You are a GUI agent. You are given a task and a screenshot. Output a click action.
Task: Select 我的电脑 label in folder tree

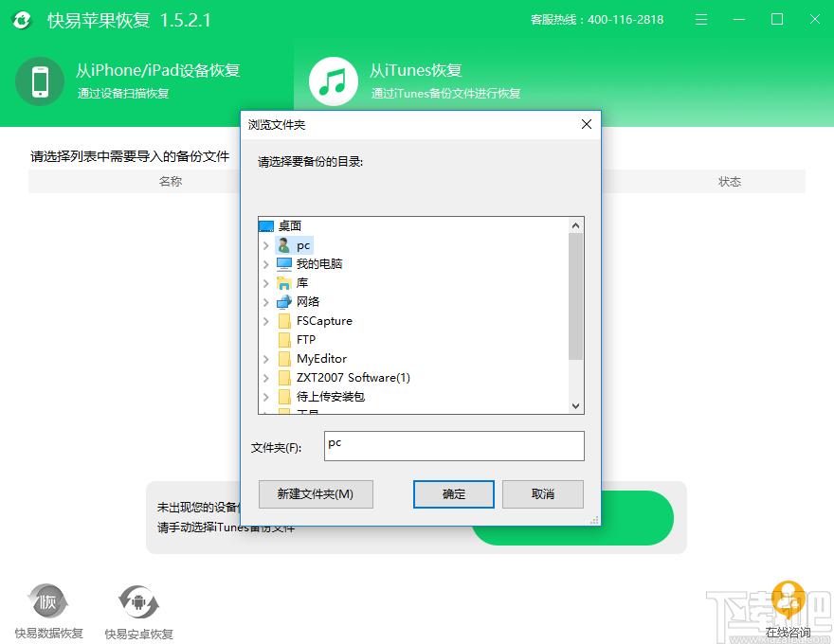(319, 264)
